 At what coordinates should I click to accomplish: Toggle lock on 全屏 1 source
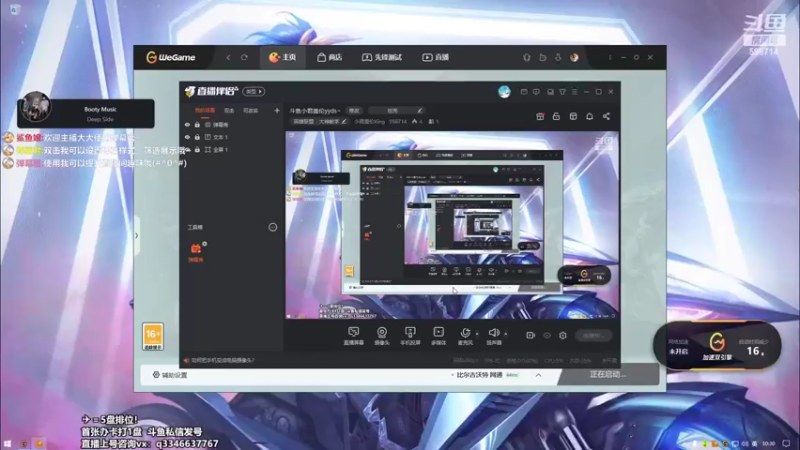(x=197, y=150)
